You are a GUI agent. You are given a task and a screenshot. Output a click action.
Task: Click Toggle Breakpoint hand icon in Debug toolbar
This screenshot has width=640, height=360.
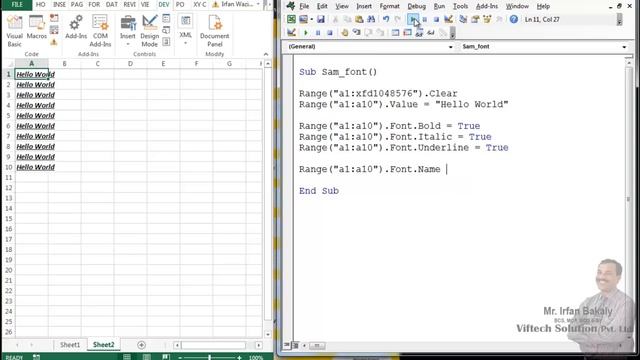pos(344,33)
